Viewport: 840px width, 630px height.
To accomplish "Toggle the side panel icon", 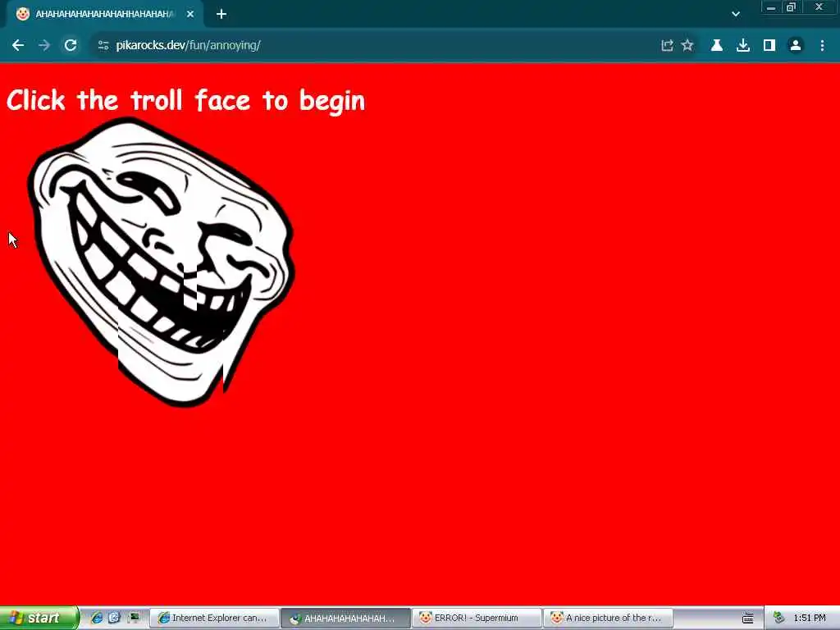I will click(769, 46).
